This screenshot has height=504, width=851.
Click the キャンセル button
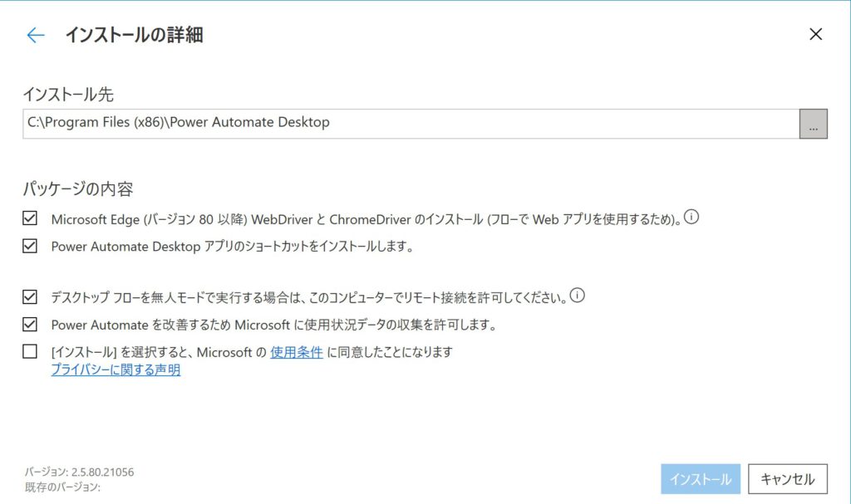coord(788,479)
